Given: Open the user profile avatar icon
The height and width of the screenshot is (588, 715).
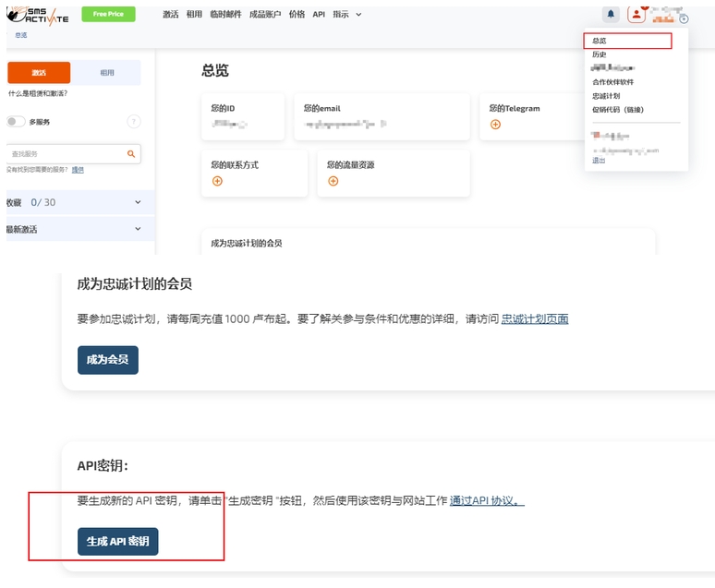Looking at the screenshot, I should coord(636,14).
